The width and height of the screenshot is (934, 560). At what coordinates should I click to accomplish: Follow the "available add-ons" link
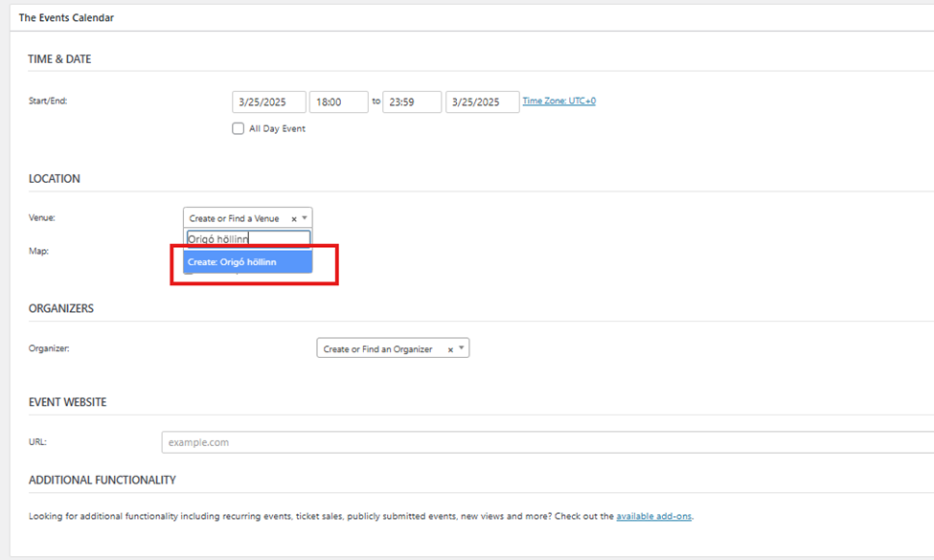click(653, 517)
